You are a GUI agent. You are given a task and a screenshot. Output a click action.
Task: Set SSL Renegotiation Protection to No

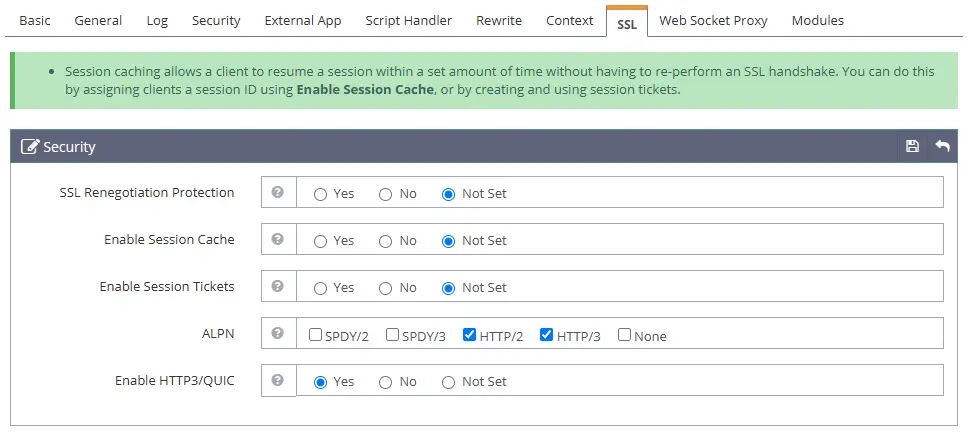point(385,194)
